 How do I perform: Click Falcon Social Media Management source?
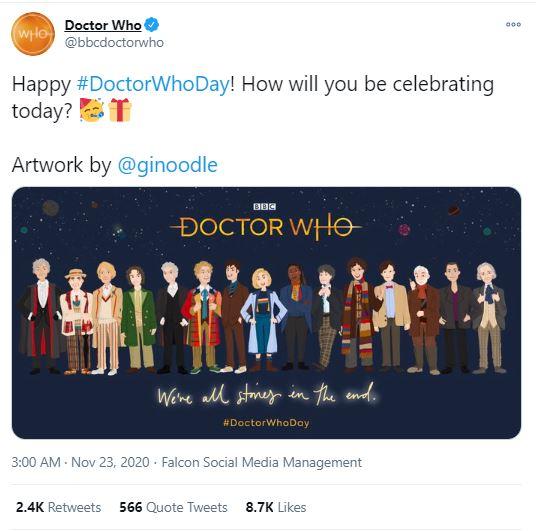(x=262, y=462)
